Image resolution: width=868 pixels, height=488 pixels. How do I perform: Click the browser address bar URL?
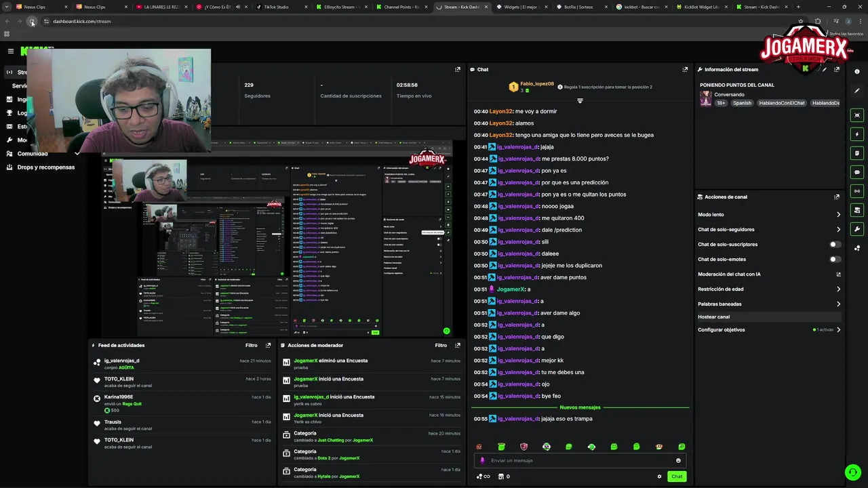click(82, 21)
